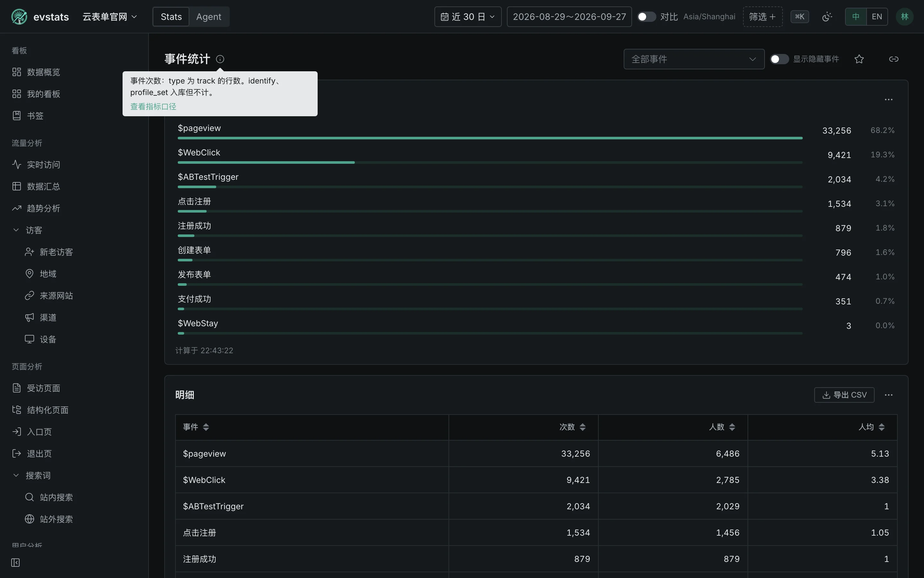Open the 近 30 日 date range dropdown
Screen dimensions: 924x578
coord(468,17)
